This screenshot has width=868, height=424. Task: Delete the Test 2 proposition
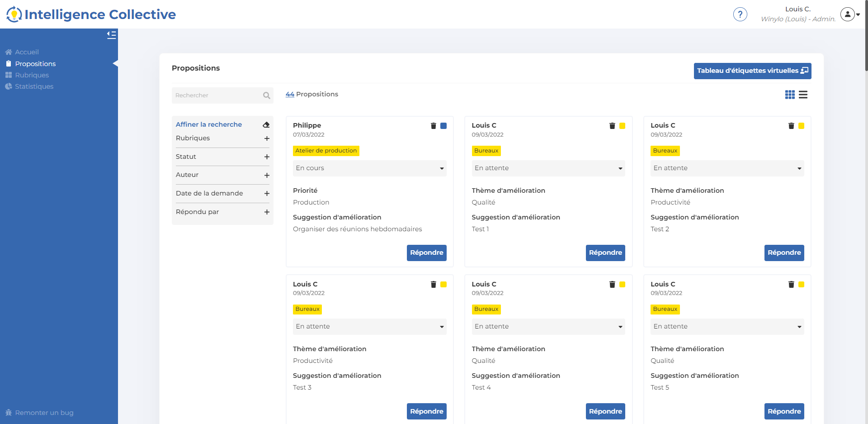click(791, 126)
